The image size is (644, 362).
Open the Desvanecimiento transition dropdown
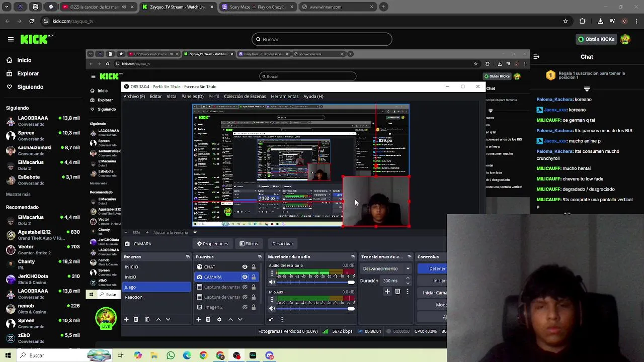pyautogui.click(x=386, y=268)
